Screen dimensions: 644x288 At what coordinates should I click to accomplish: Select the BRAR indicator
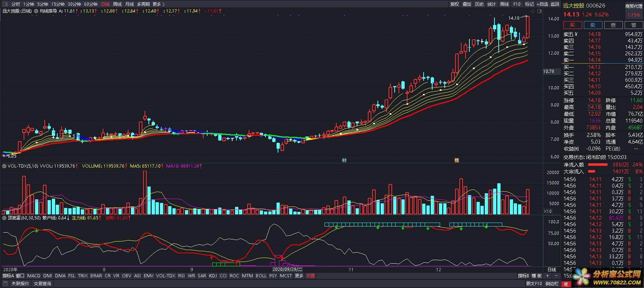[x=96, y=276]
